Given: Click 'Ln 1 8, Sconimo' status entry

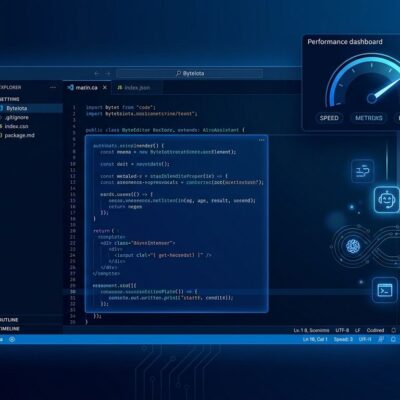Looking at the screenshot, I should [x=311, y=330].
